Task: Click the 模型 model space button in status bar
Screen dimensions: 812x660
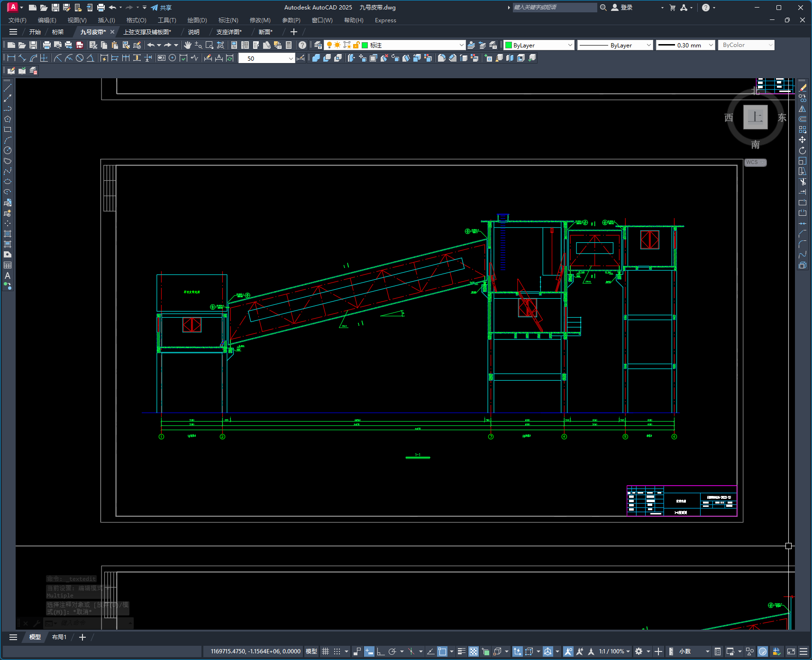Action: [311, 651]
